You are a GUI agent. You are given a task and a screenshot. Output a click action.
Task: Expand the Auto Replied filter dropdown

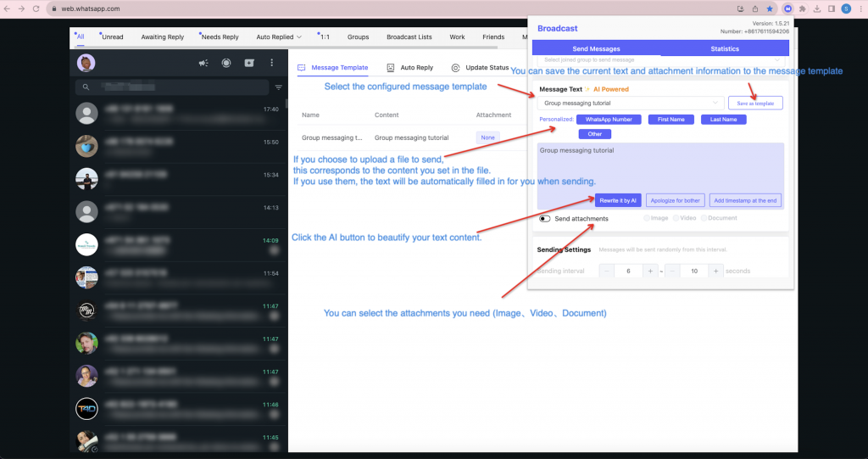tap(278, 37)
